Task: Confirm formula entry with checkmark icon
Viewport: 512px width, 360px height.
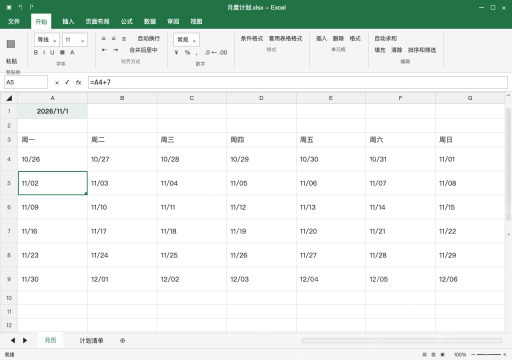Action: 67,82
